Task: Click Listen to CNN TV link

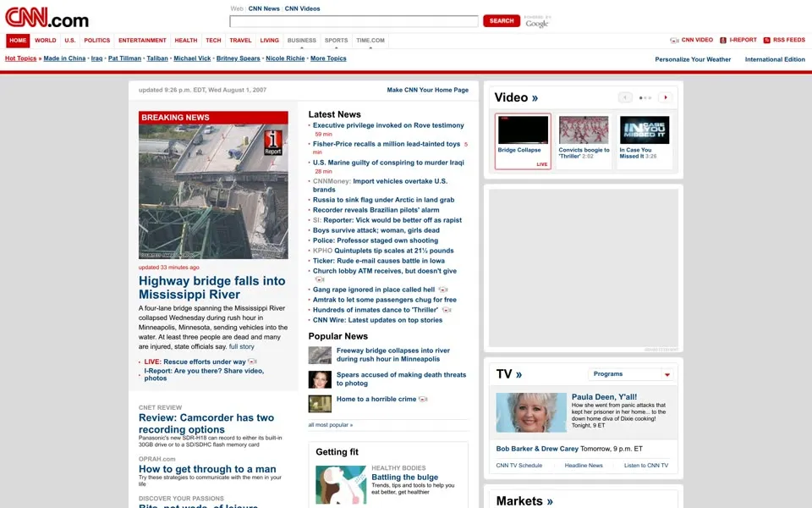Action: (x=646, y=466)
